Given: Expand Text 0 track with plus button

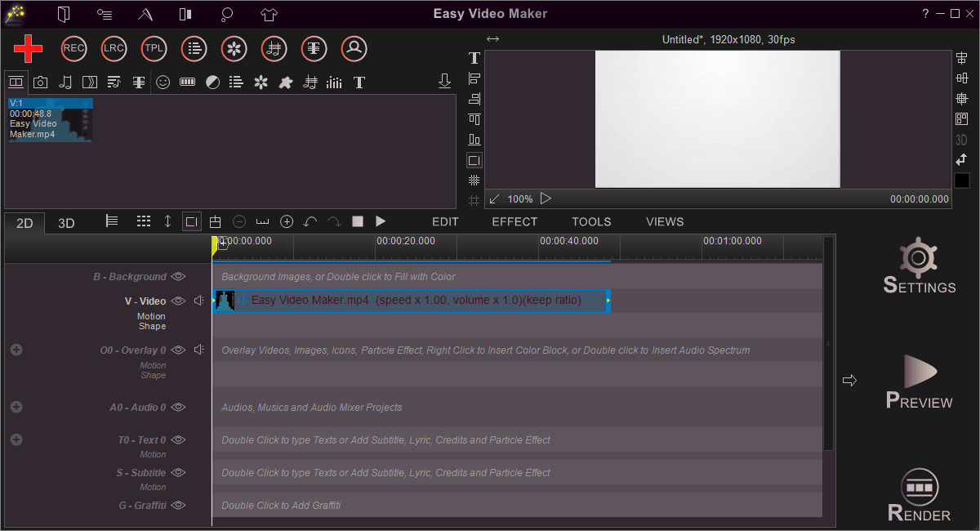Looking at the screenshot, I should 16,440.
